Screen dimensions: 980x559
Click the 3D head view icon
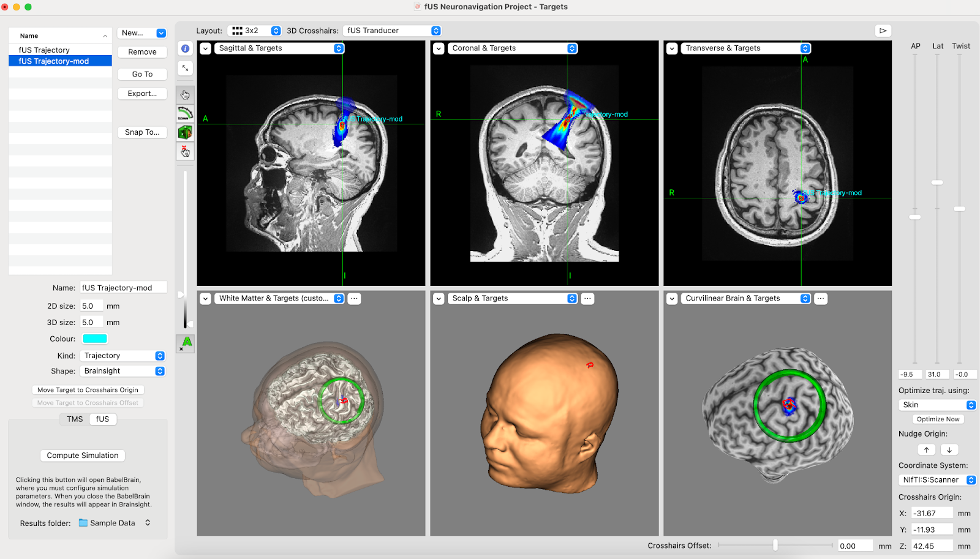coord(185,132)
